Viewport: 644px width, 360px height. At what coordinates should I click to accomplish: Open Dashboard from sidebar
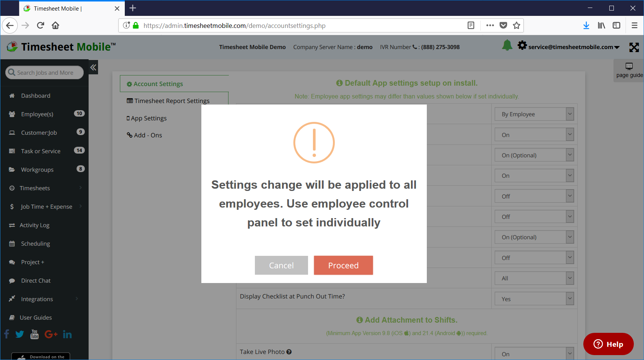tap(35, 96)
